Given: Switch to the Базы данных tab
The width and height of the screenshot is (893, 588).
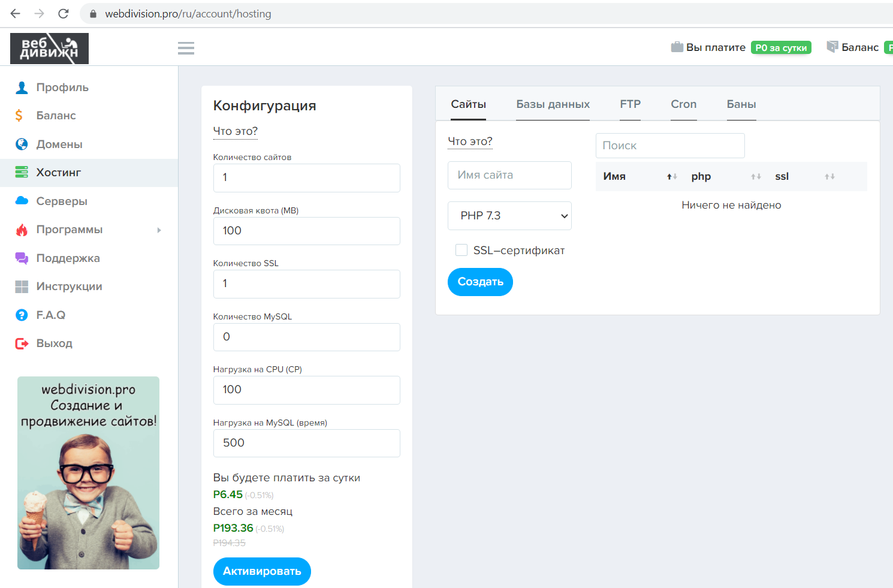Looking at the screenshot, I should [553, 104].
